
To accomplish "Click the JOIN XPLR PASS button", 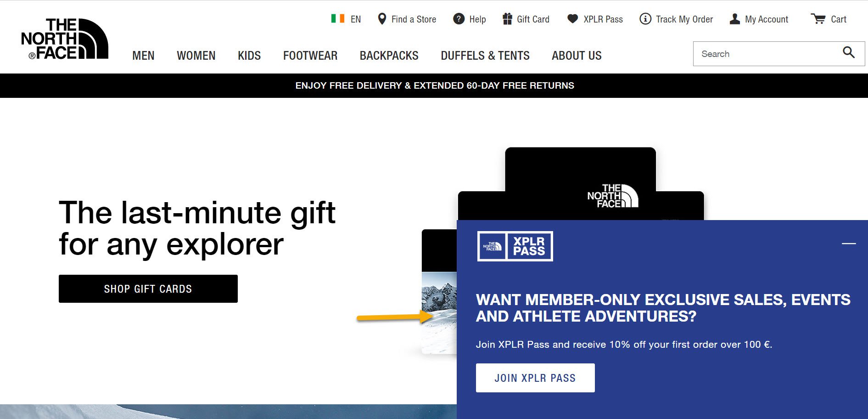I will point(535,378).
